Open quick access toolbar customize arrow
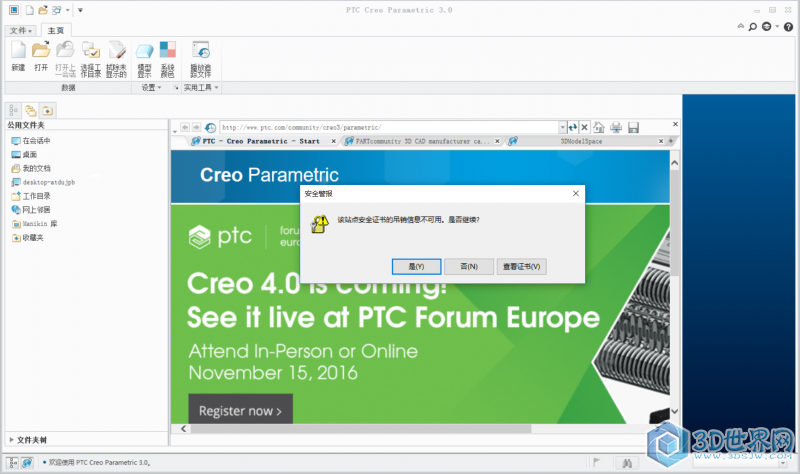 click(x=80, y=10)
